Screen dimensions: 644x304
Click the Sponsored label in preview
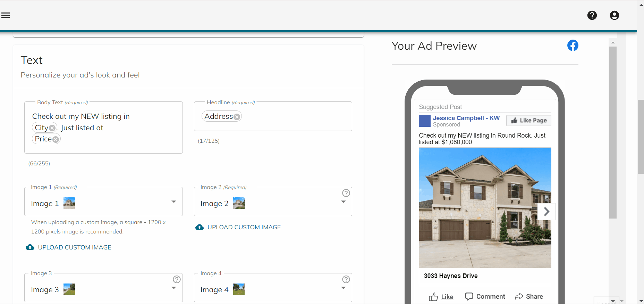(x=446, y=125)
